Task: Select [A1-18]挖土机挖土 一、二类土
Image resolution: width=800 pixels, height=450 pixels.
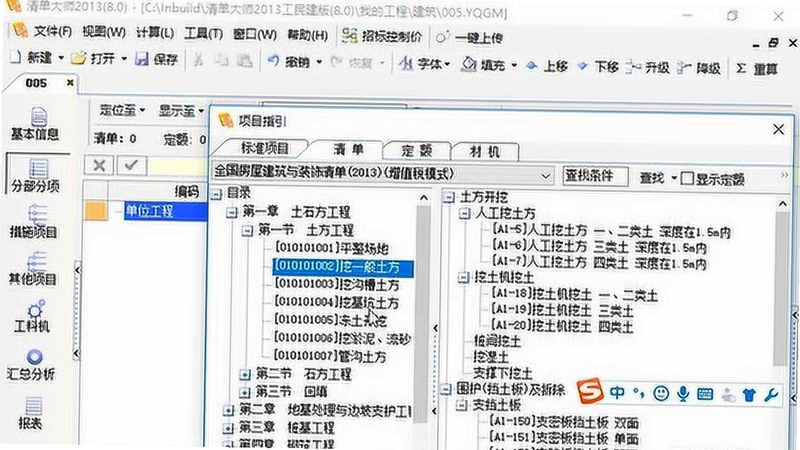Action: pos(574,295)
